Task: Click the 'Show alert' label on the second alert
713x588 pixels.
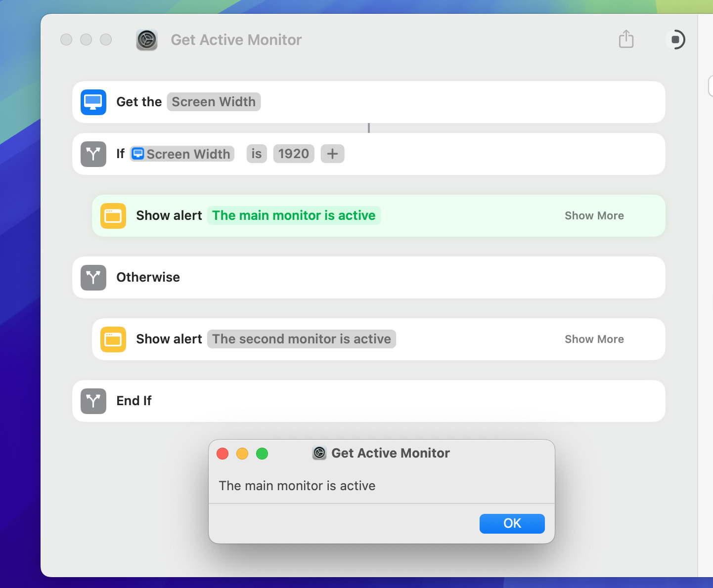Action: point(169,339)
